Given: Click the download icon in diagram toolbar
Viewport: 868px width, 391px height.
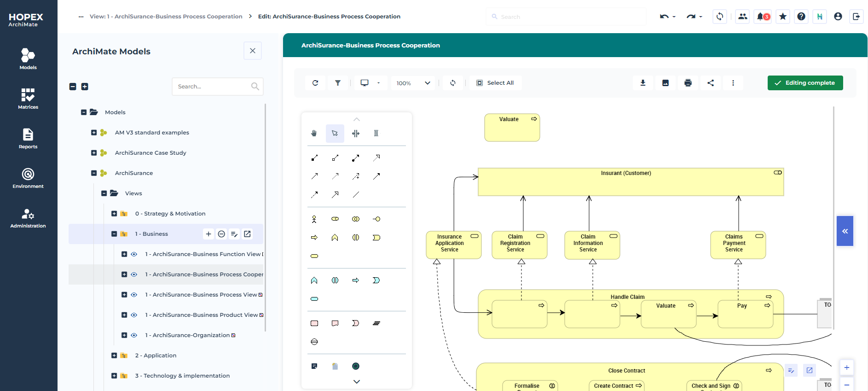Looking at the screenshot, I should pos(643,83).
